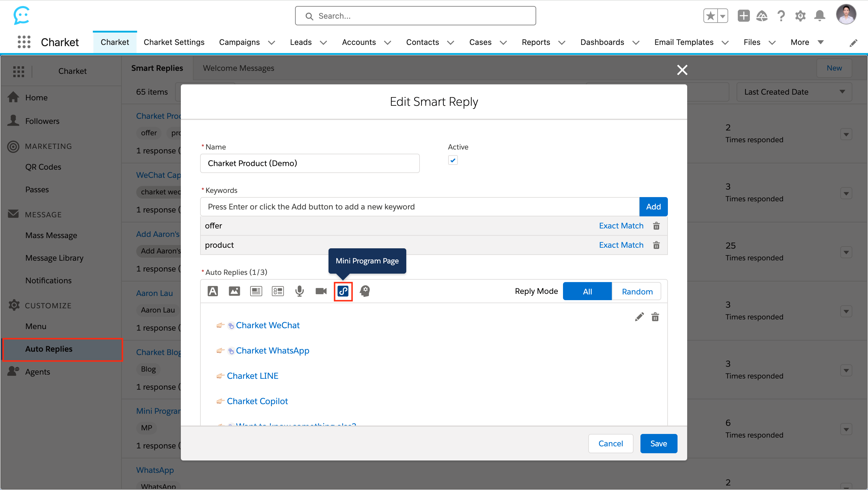Open the More navigation menu
This screenshot has height=490, width=868.
click(807, 42)
